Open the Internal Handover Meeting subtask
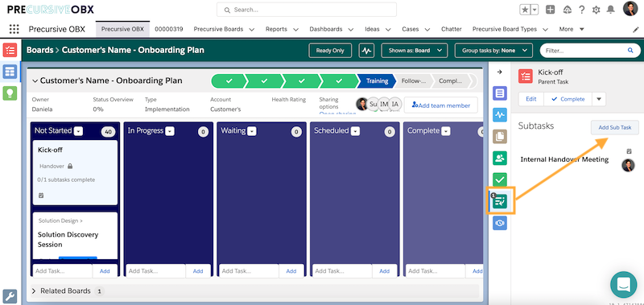644x305 pixels. point(564,159)
